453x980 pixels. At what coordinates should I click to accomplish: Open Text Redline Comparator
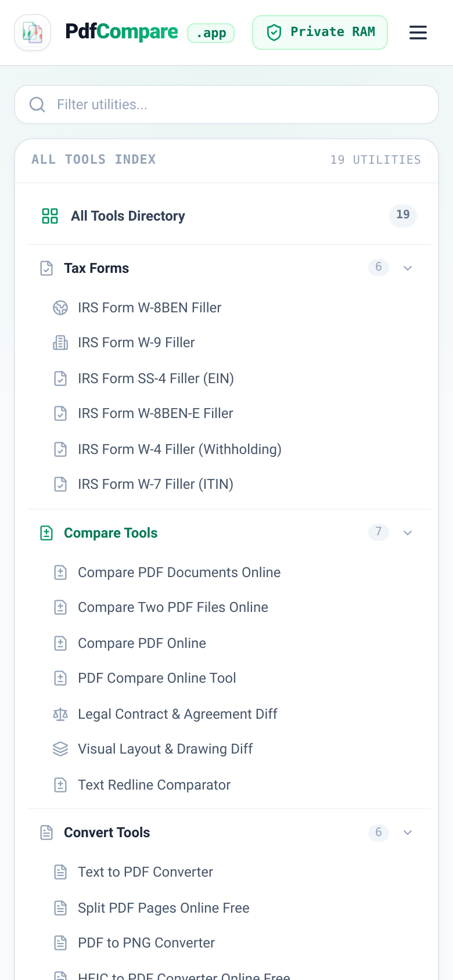coord(154,785)
